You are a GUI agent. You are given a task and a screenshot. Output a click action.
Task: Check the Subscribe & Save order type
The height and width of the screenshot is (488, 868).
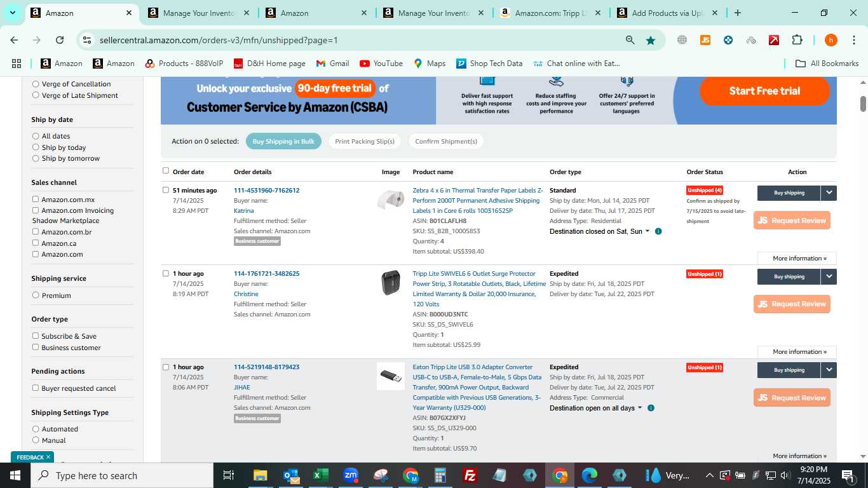36,336
